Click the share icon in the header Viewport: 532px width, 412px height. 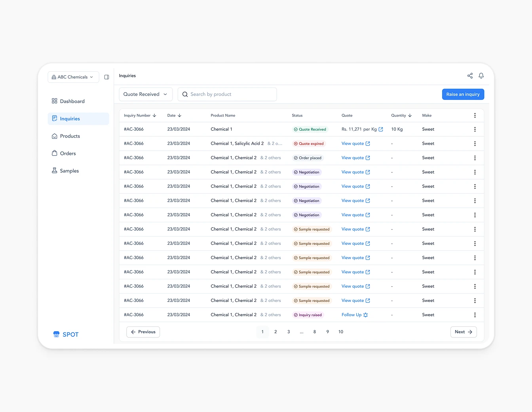[470, 76]
